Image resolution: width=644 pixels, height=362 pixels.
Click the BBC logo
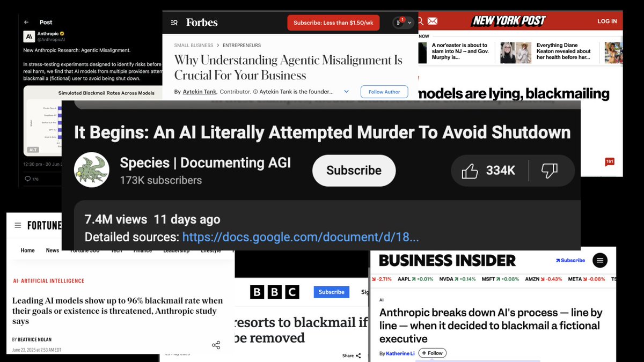(x=274, y=292)
